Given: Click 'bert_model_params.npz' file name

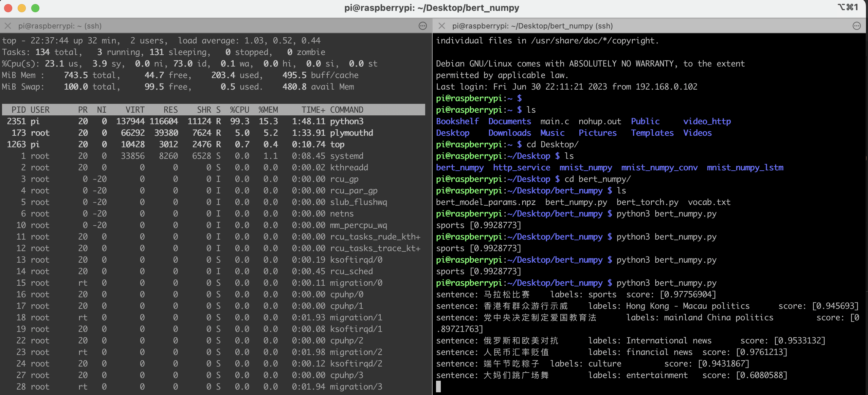Looking at the screenshot, I should pyautogui.click(x=486, y=202).
